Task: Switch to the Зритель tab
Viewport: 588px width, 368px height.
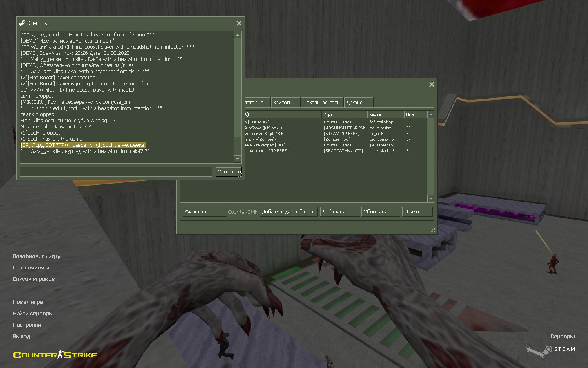Action: [285, 103]
